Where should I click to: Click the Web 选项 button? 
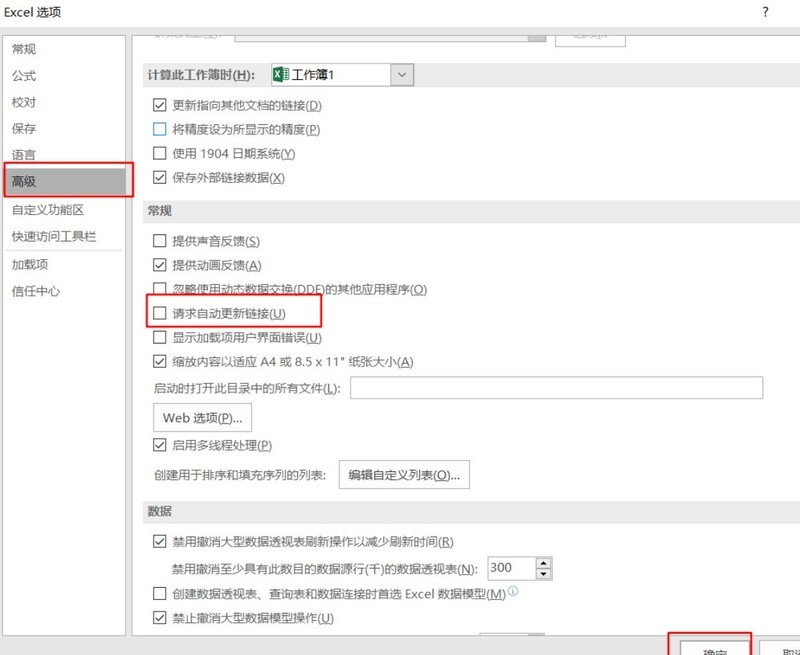click(204, 418)
